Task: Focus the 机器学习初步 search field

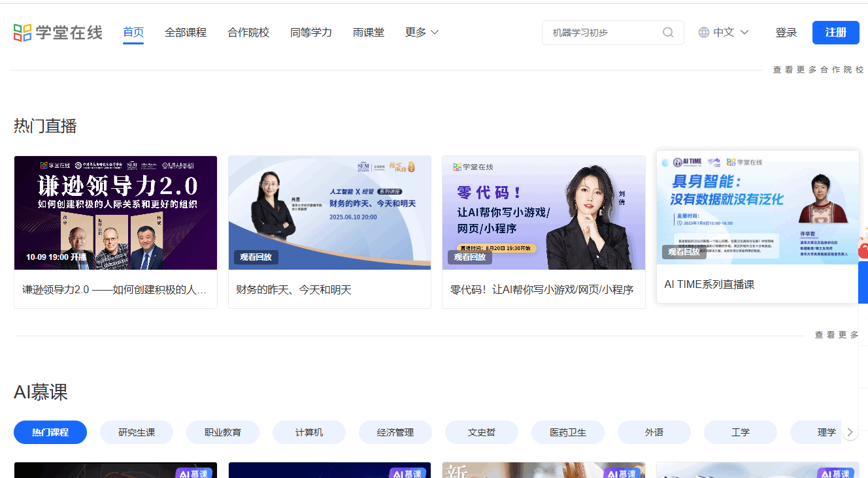Action: [601, 33]
